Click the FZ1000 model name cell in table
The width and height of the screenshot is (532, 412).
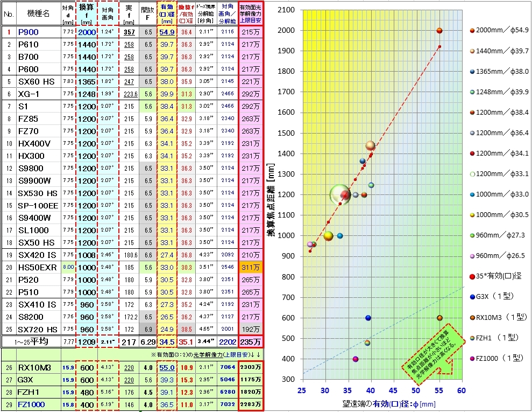point(38,404)
